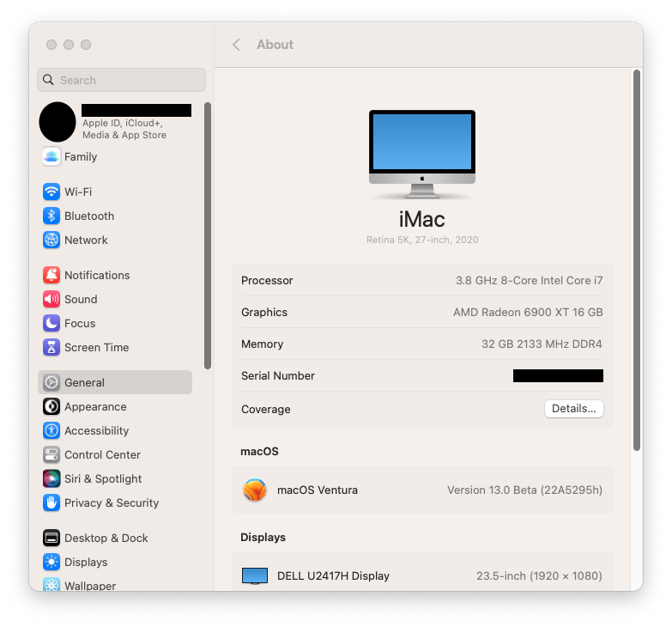Open Screen Time hourglass icon
Viewport: 672px width, 627px height.
coord(51,347)
